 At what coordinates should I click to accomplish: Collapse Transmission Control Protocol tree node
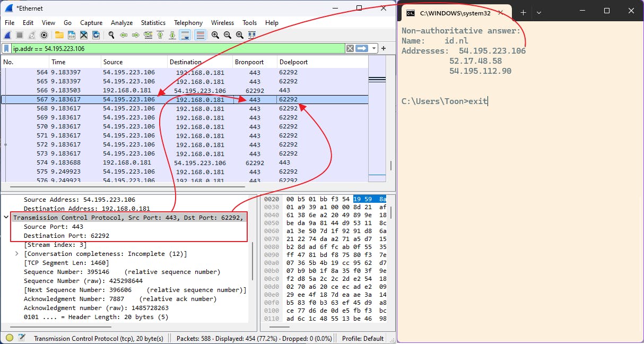pyautogui.click(x=6, y=218)
